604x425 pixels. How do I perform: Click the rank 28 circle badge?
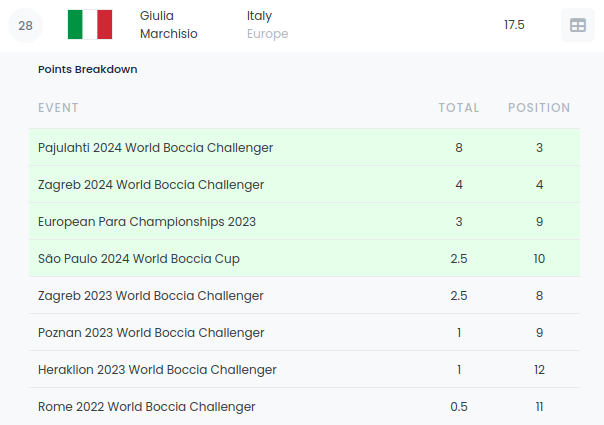pos(26,26)
